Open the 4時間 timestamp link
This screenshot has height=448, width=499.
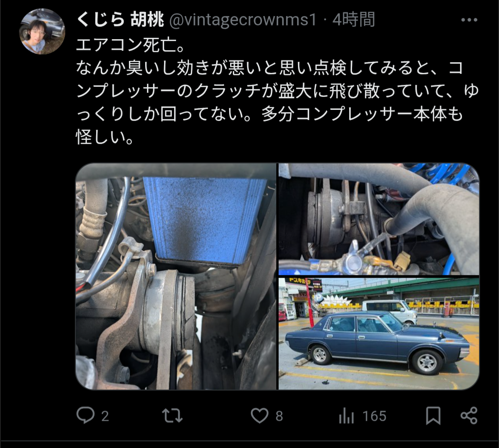click(353, 20)
